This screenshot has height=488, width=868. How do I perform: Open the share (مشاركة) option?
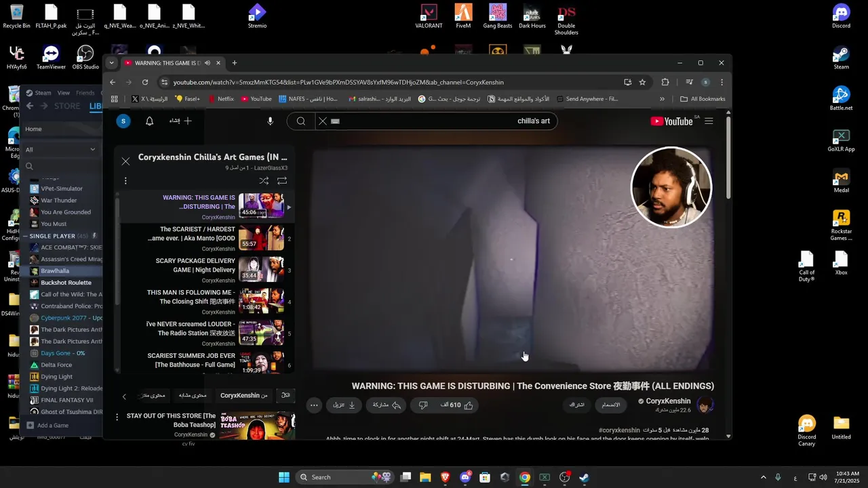(387, 405)
